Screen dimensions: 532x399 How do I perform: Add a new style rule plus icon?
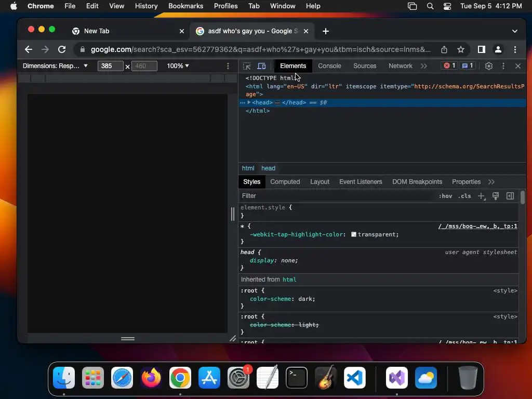[482, 196]
